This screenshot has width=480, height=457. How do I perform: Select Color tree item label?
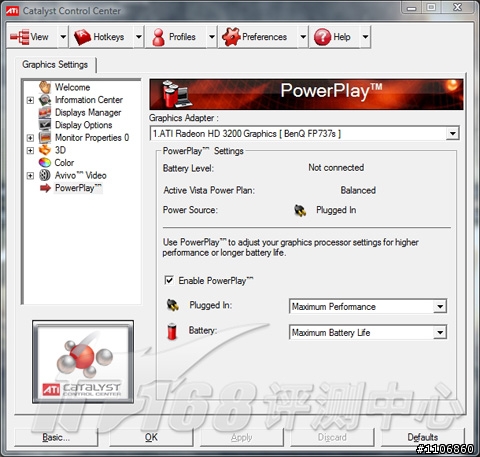64,163
